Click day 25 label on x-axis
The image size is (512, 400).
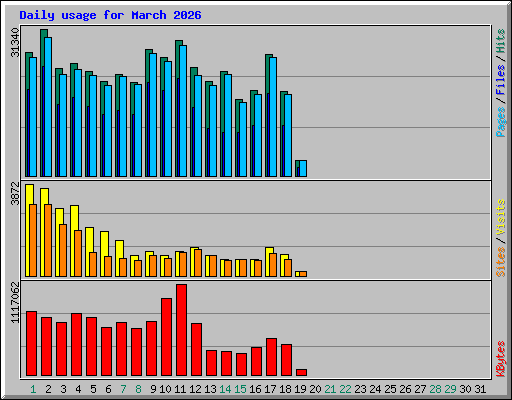pos(390,389)
